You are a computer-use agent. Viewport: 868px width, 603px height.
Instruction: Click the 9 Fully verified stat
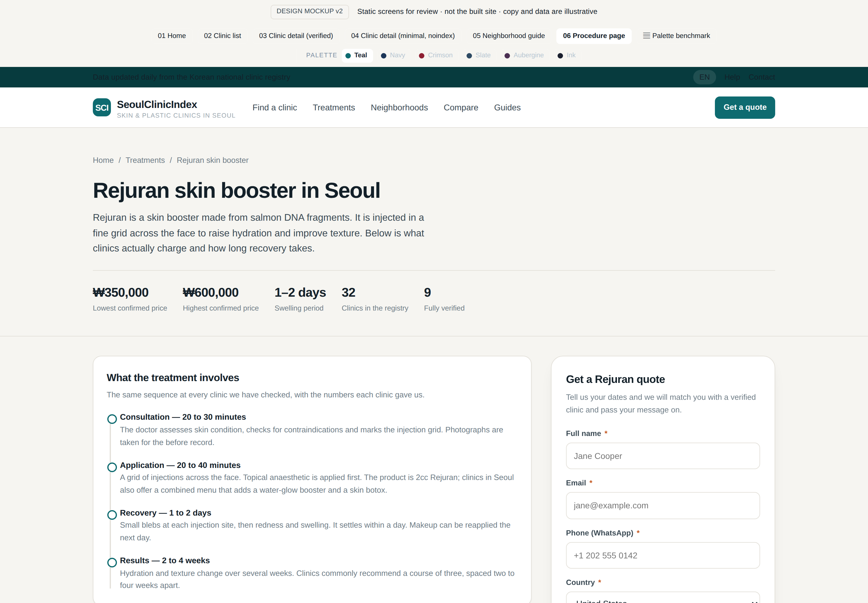(444, 299)
